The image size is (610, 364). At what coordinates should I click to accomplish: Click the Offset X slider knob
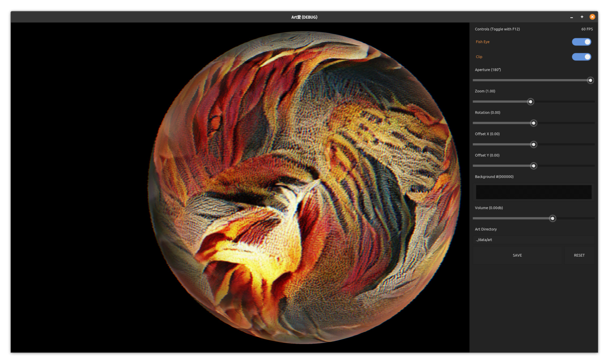tap(533, 145)
